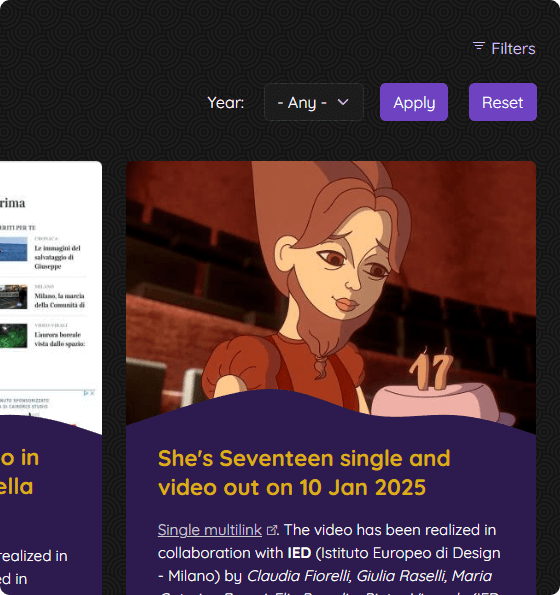
Task: Click headline "L'aurora boreale vista dallo spazio"
Action: tap(60, 339)
